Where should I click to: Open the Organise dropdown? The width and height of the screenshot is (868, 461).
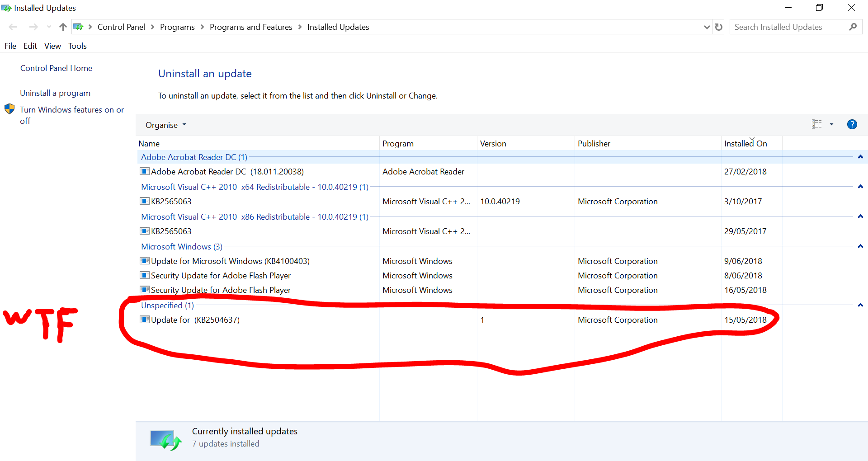click(x=165, y=125)
